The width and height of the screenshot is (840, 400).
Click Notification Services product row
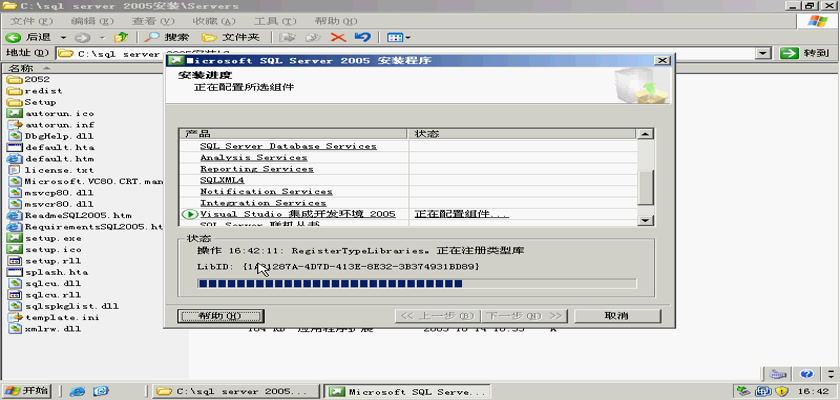(x=408, y=191)
